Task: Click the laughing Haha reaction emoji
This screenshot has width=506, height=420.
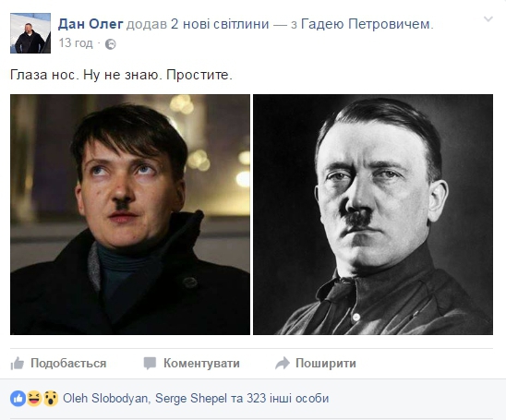Action: pos(34,399)
